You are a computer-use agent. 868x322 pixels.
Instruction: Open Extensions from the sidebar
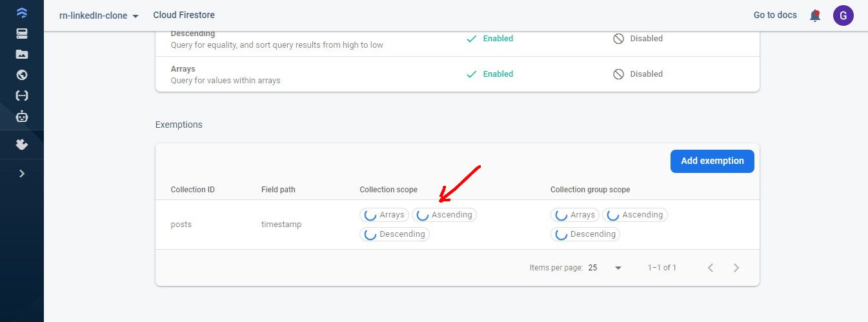coord(22,145)
